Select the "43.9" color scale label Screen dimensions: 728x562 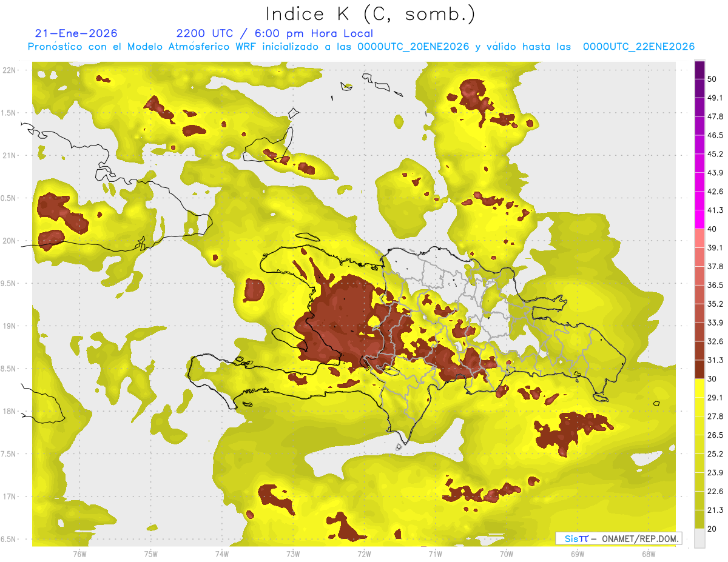(x=715, y=173)
